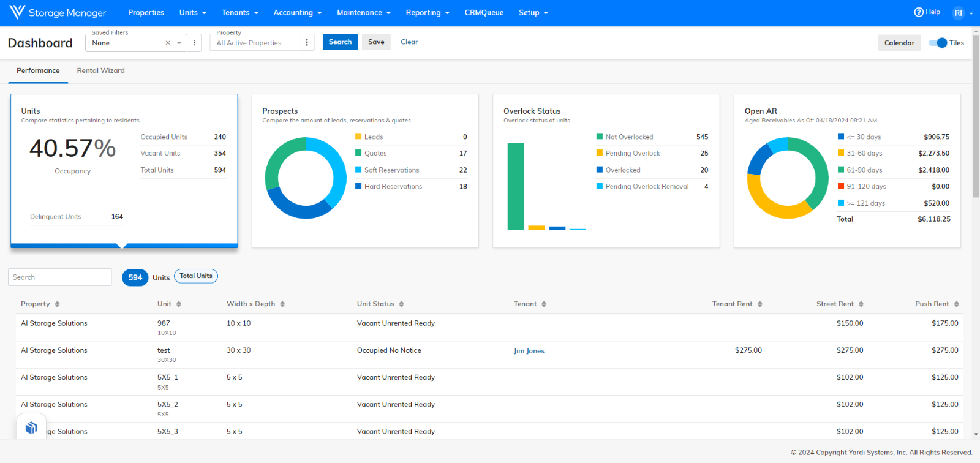The width and height of the screenshot is (980, 463).
Task: Toggle the Total Units filter chip
Action: 196,276
